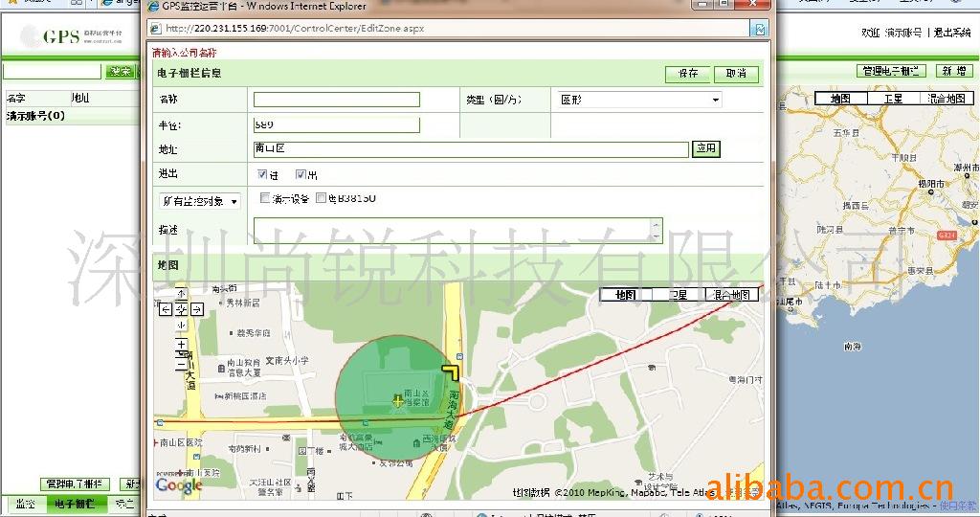Check the B3815U vehicle checkbox
980x517 pixels.
[x=322, y=198]
